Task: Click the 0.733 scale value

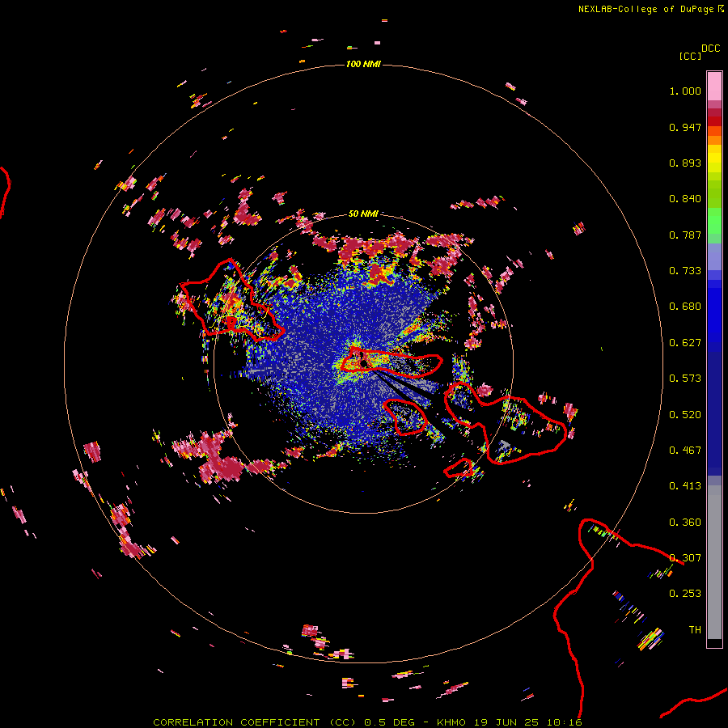Action: [x=685, y=271]
